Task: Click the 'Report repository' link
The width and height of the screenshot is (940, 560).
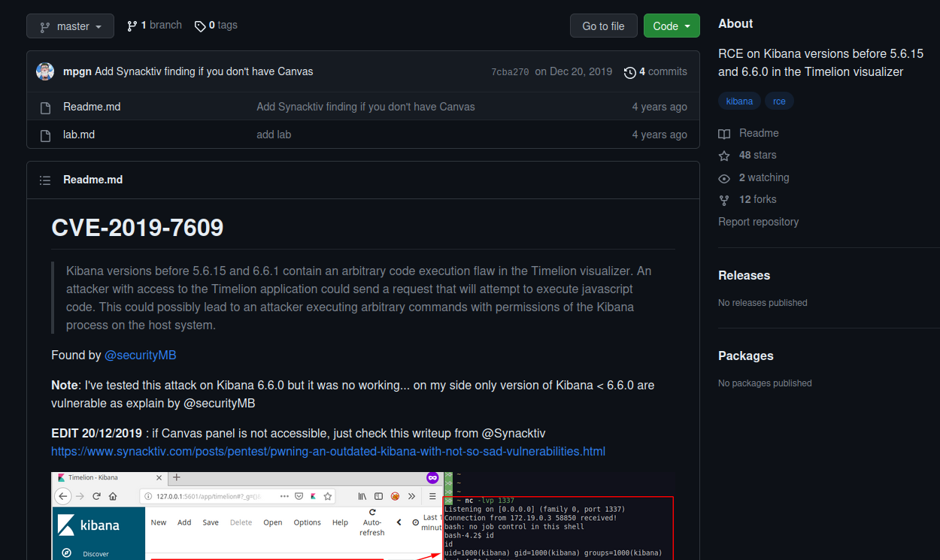Action: click(758, 222)
